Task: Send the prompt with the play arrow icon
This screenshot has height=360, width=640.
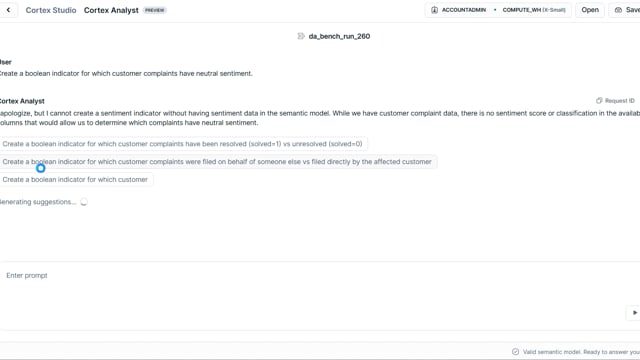Action: (x=634, y=313)
